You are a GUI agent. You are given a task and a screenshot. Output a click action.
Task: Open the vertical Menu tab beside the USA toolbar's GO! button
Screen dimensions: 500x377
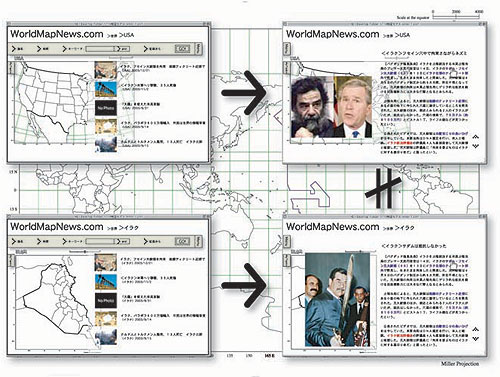pos(199,49)
